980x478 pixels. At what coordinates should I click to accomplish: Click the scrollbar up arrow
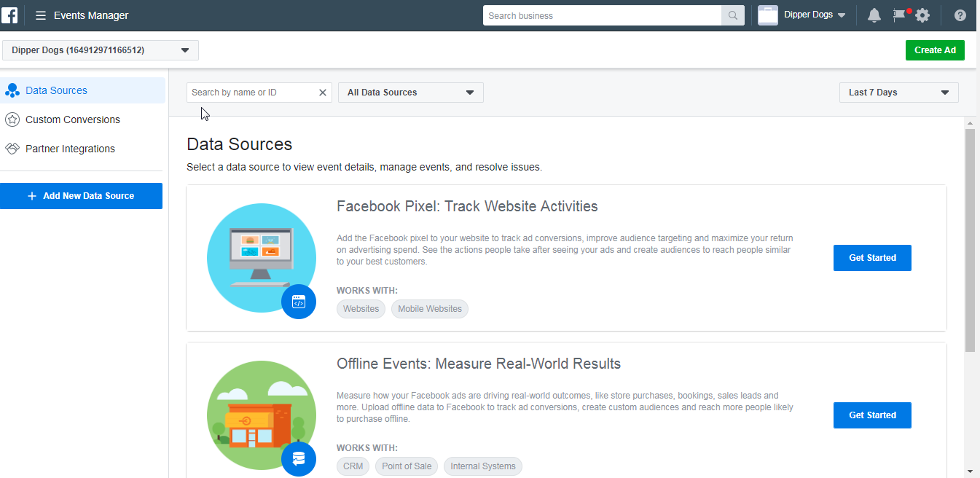[x=970, y=123]
